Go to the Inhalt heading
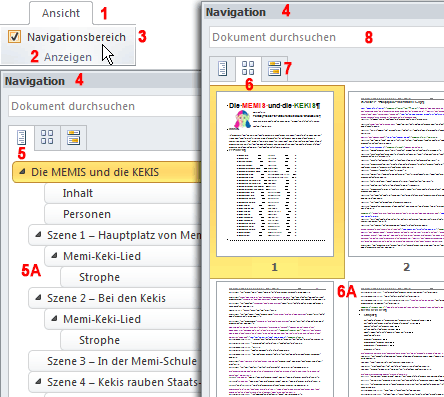 (123, 193)
